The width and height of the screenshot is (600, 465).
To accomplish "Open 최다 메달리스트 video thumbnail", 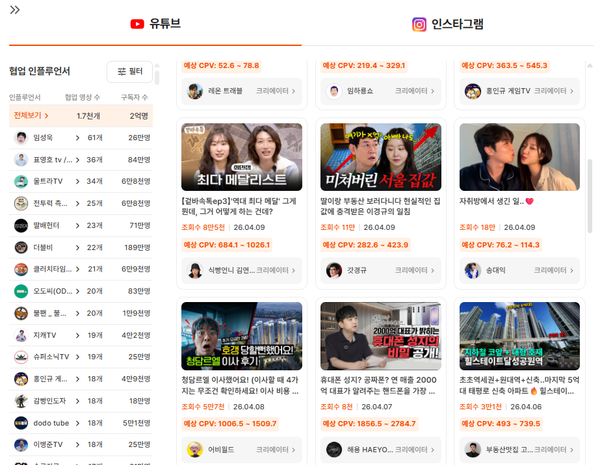I will [241, 157].
